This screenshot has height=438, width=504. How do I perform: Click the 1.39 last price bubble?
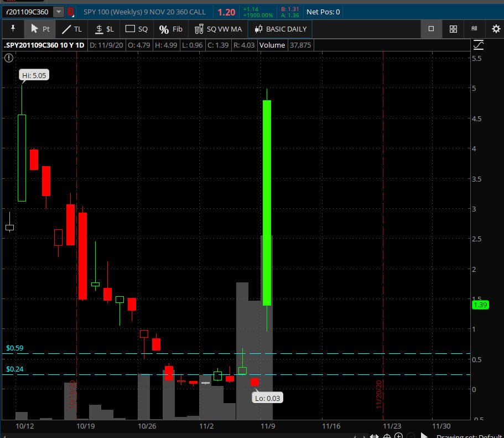(x=479, y=305)
